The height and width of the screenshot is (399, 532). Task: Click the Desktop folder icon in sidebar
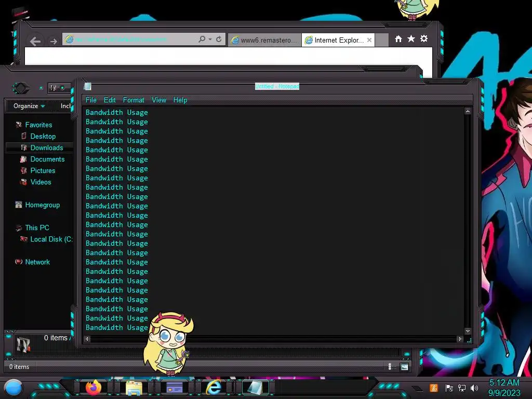pos(24,136)
